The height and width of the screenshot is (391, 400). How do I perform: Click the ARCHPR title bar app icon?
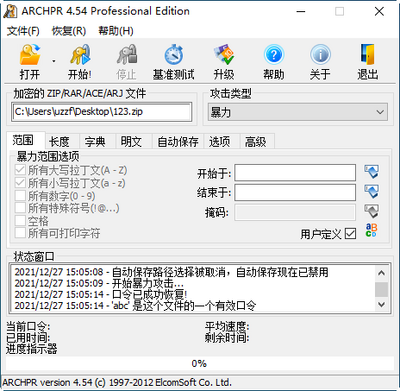pyautogui.click(x=10, y=11)
